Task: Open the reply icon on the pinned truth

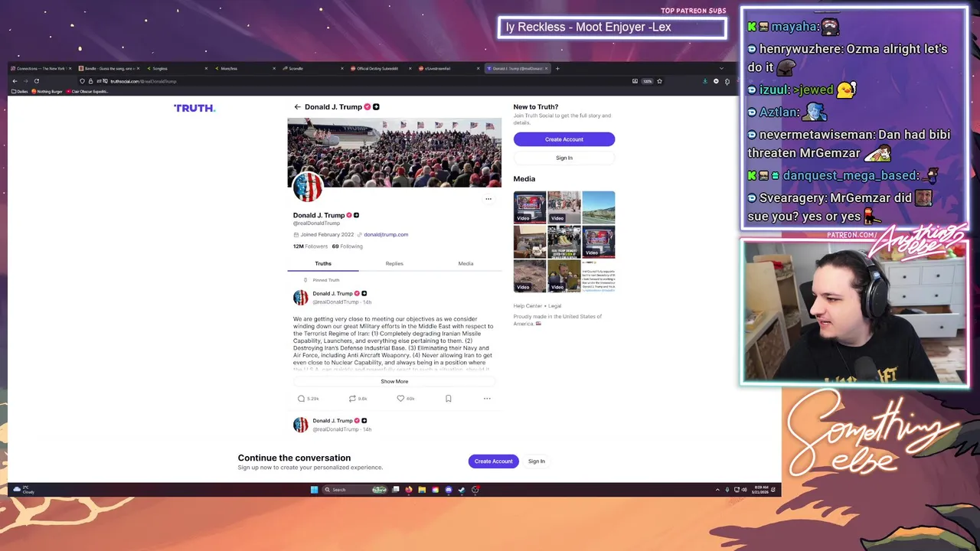Action: (x=301, y=399)
